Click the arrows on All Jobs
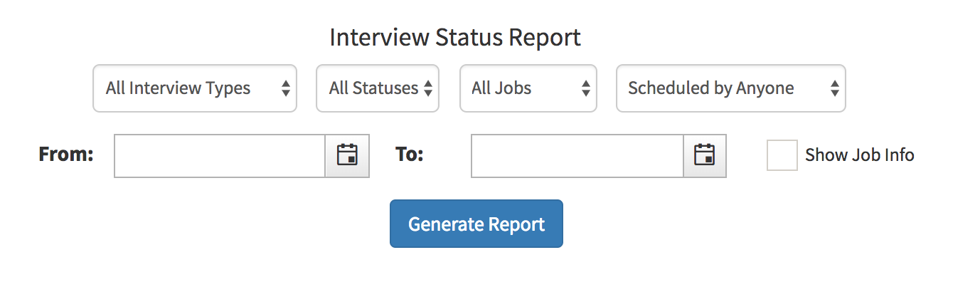Image resolution: width=980 pixels, height=292 pixels. tap(586, 88)
